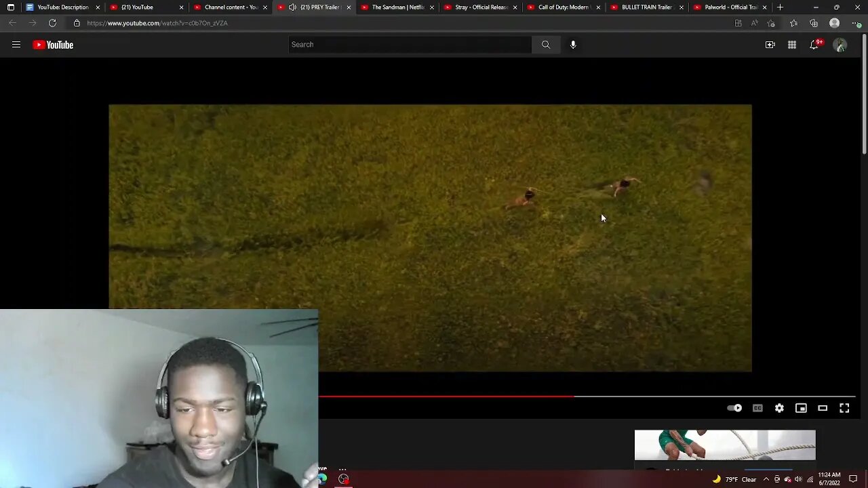The image size is (868, 488).
Task: Open the Edge Favorites star-list icon
Action: coord(793,23)
